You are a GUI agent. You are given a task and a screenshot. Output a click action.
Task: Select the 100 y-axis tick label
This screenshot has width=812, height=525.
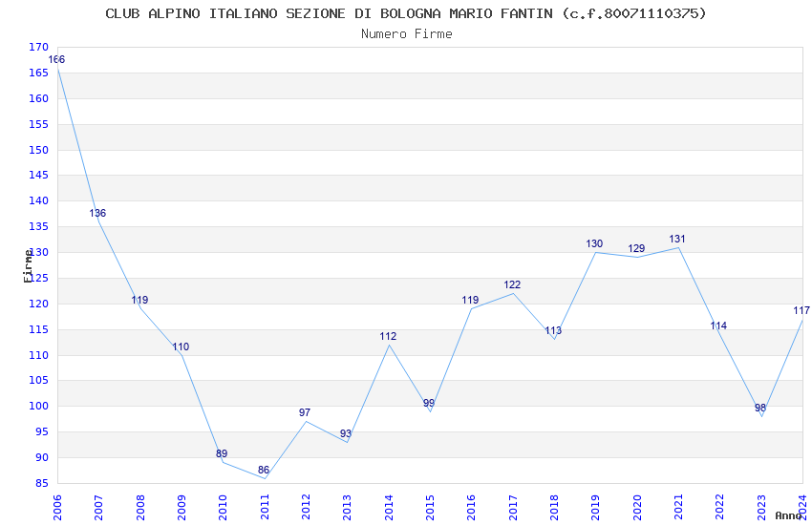pos(39,406)
